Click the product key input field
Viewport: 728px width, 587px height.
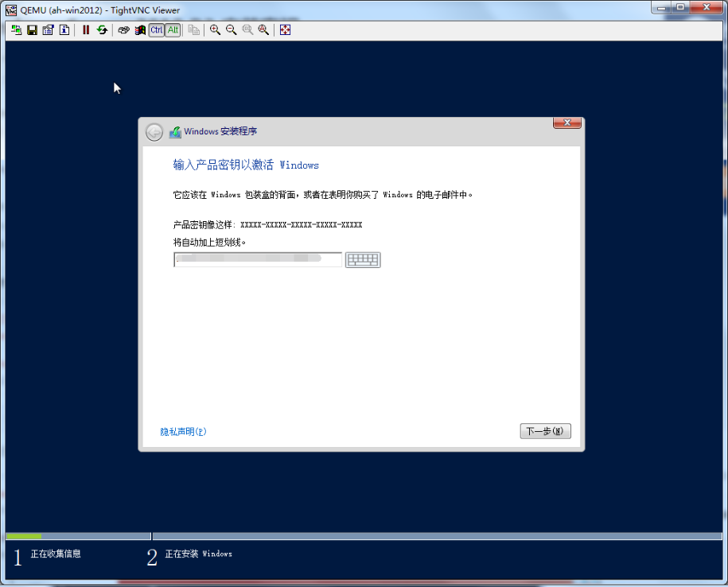[x=257, y=260]
